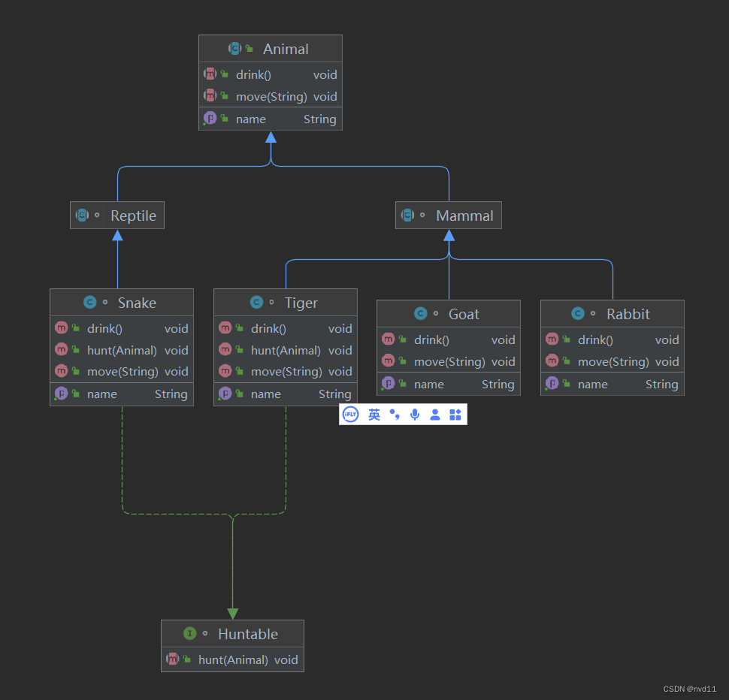Select move(String) method in Tiger class
Screen dimensions: 729x700
pyautogui.click(x=286, y=371)
